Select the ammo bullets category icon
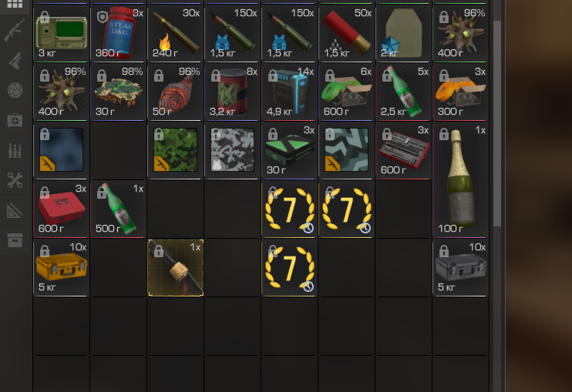 15,150
